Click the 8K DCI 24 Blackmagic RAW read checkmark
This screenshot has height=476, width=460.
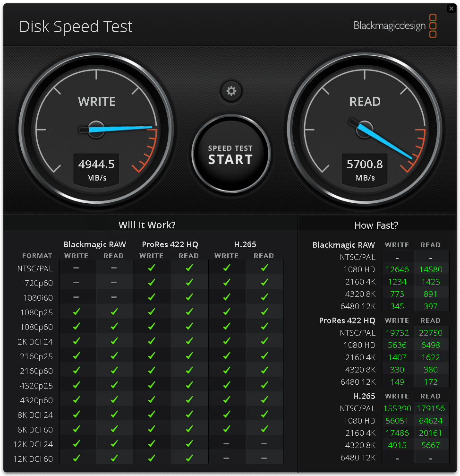tap(114, 414)
